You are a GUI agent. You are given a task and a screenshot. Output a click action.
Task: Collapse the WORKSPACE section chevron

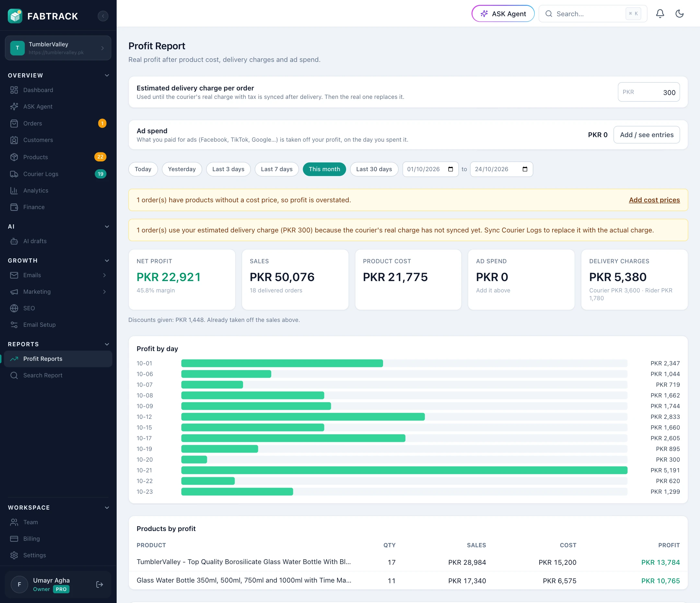107,508
